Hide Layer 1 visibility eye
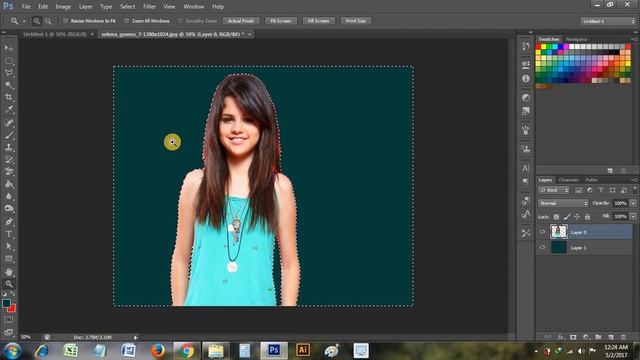 (542, 247)
